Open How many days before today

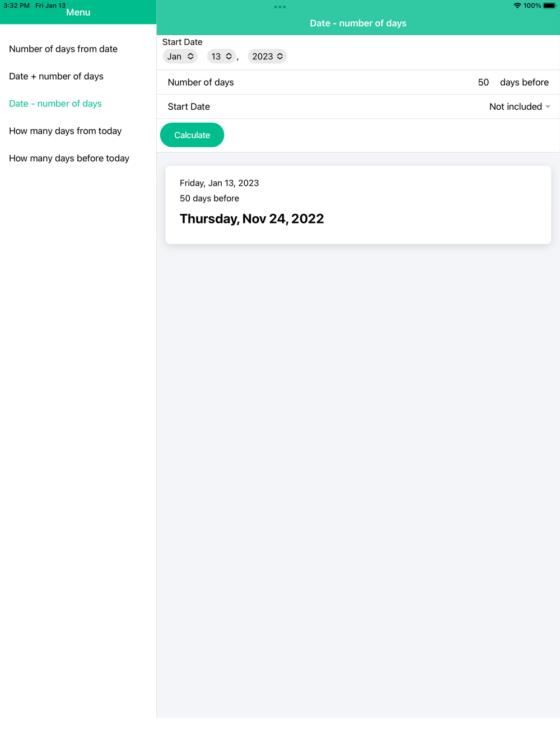(x=69, y=158)
